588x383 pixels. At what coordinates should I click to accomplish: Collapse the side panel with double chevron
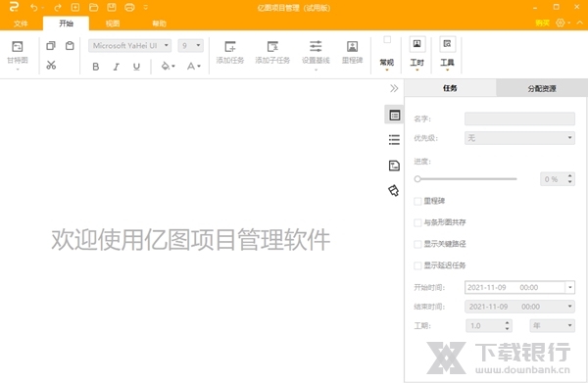394,88
